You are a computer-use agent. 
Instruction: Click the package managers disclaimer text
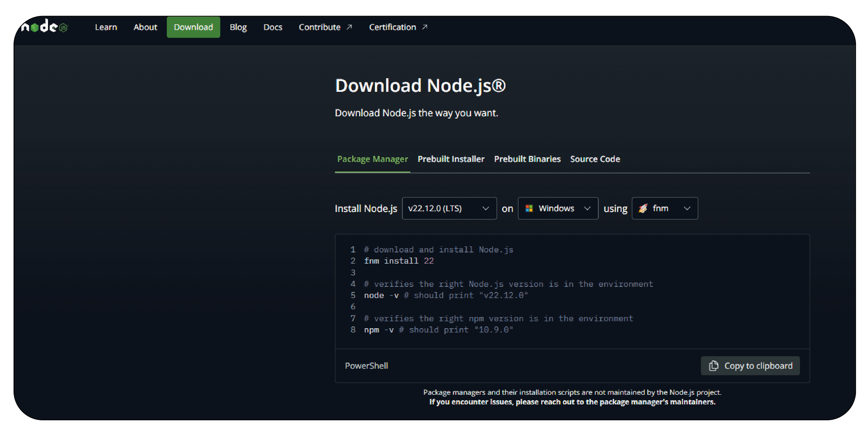coord(572,392)
